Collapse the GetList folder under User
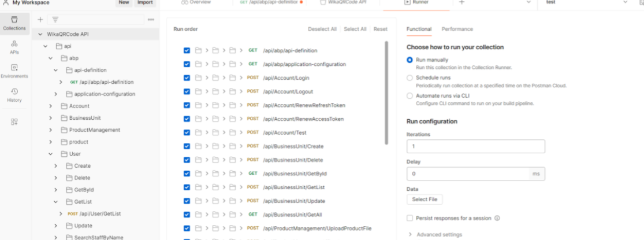The image size is (644, 240). click(x=56, y=202)
